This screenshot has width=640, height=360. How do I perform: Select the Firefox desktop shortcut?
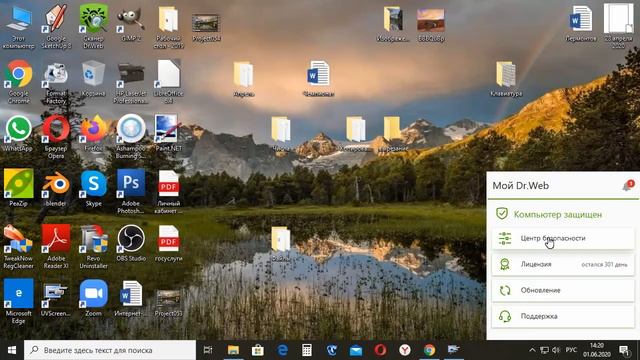[x=93, y=133]
